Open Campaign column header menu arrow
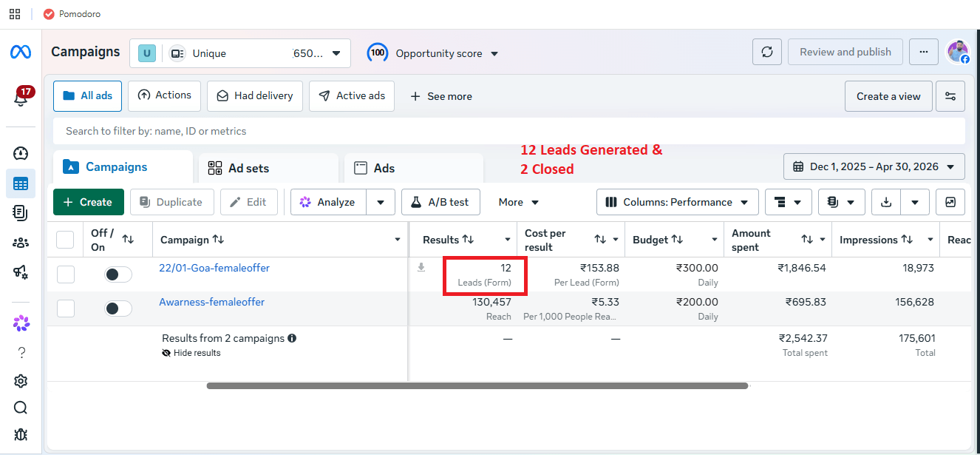This screenshot has width=980, height=455. coord(398,240)
